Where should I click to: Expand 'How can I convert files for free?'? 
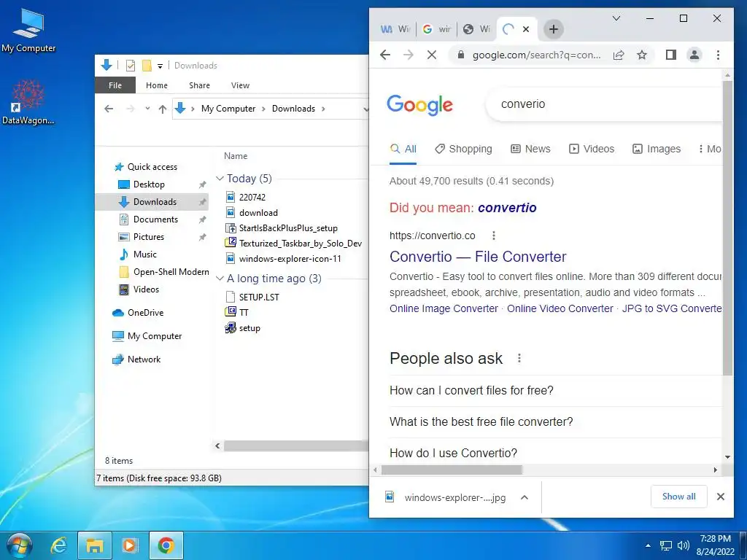pos(555,391)
